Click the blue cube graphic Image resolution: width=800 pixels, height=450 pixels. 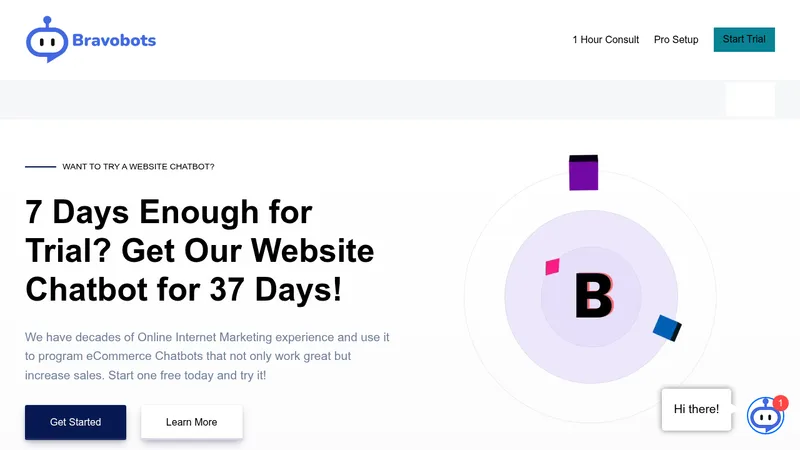click(667, 328)
